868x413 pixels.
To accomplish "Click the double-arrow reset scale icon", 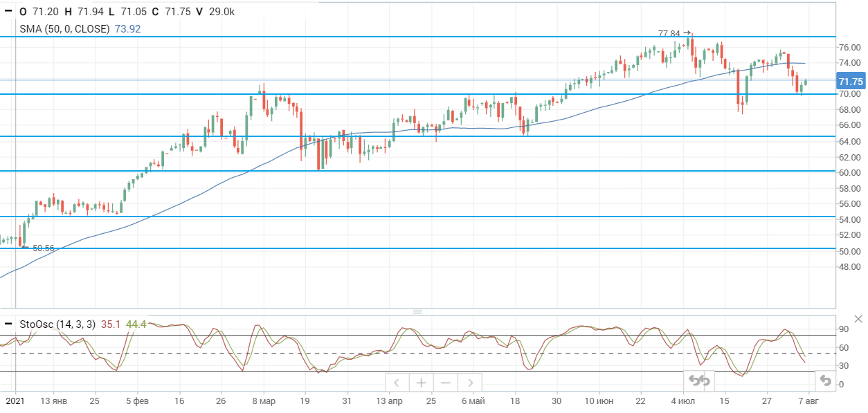I will tap(699, 380).
